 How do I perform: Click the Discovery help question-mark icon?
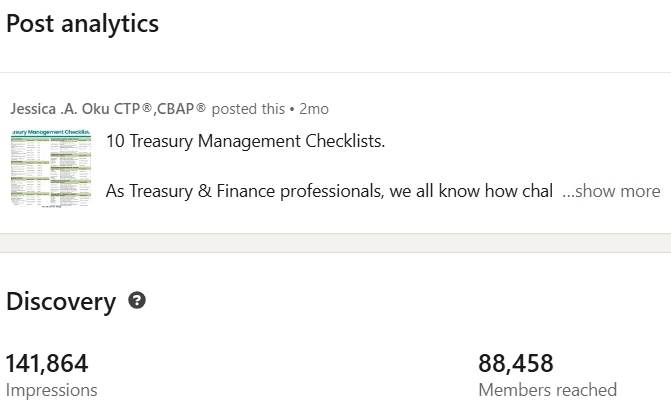pyautogui.click(x=138, y=300)
